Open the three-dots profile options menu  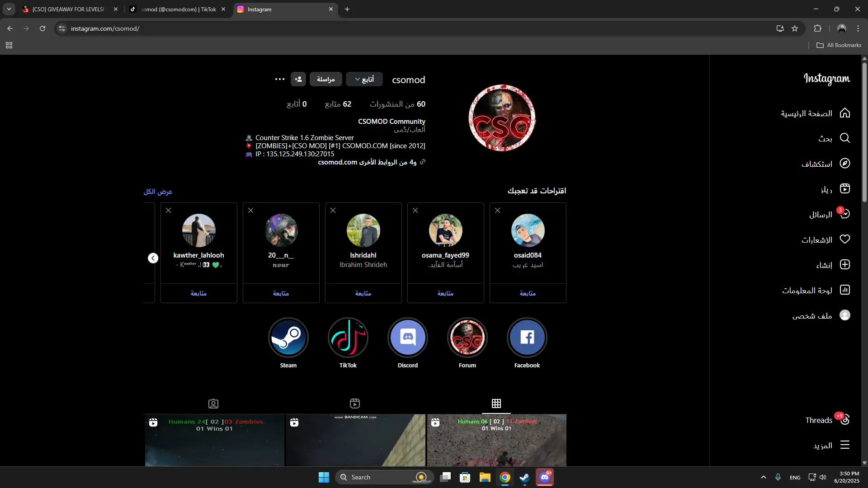[280, 79]
